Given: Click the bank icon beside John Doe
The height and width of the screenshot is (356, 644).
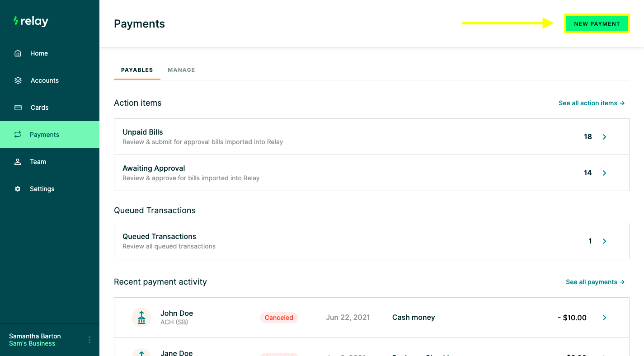Looking at the screenshot, I should pyautogui.click(x=141, y=317).
